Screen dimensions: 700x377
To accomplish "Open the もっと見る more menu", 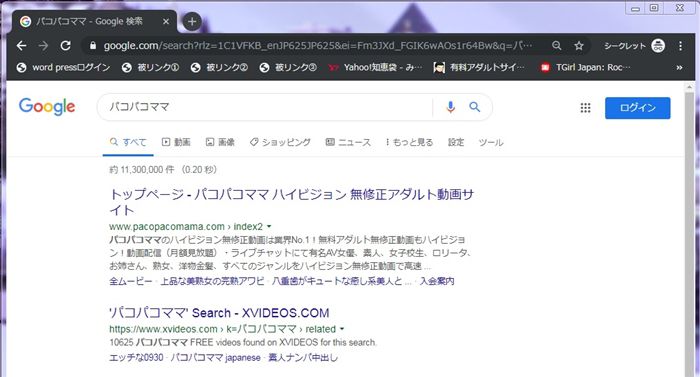I will pyautogui.click(x=409, y=142).
